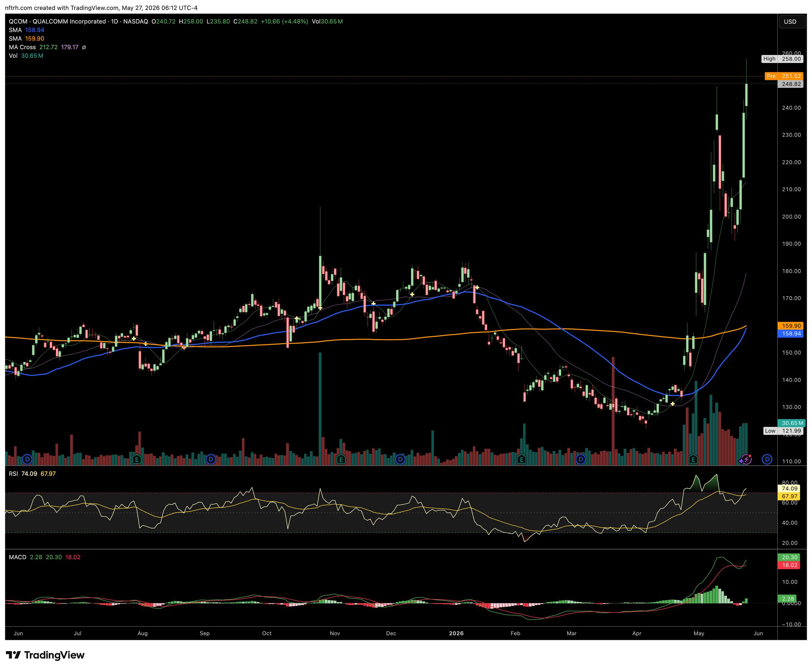Click the TradingView logo
The height and width of the screenshot is (670, 812).
point(45,655)
